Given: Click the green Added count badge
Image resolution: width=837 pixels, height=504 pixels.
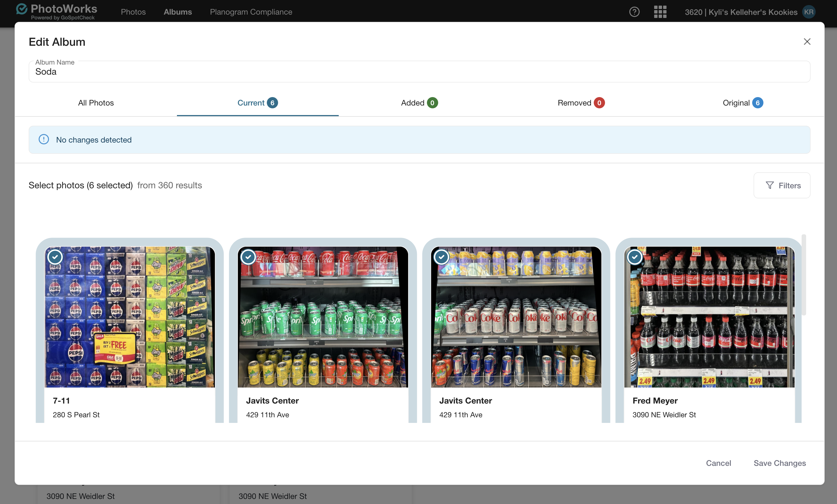Looking at the screenshot, I should click(x=433, y=103).
